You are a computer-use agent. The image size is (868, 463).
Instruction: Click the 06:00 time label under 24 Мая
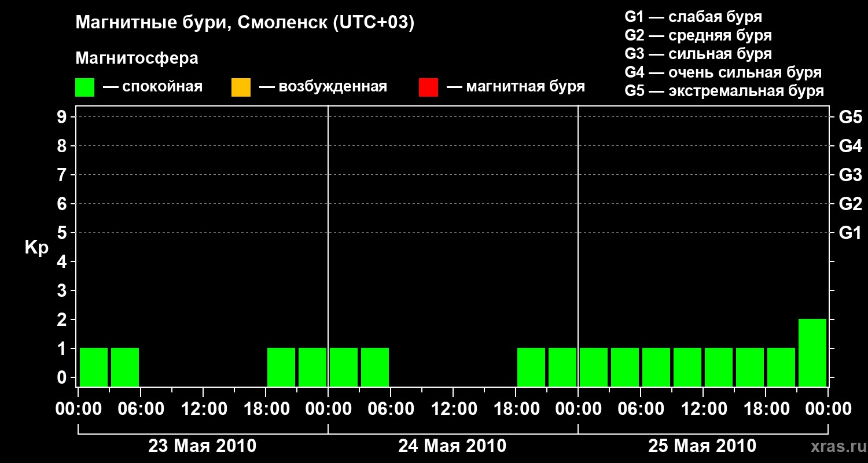click(391, 409)
